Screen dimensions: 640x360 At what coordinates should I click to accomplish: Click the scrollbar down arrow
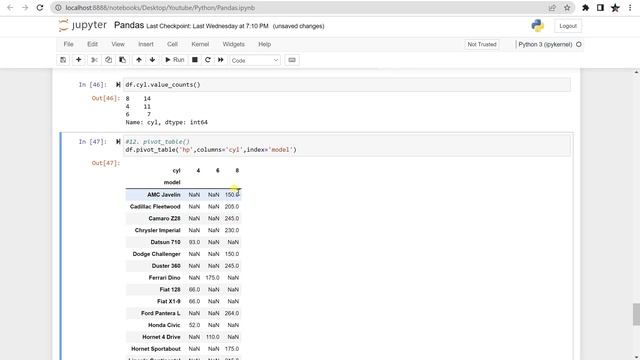pos(636,357)
